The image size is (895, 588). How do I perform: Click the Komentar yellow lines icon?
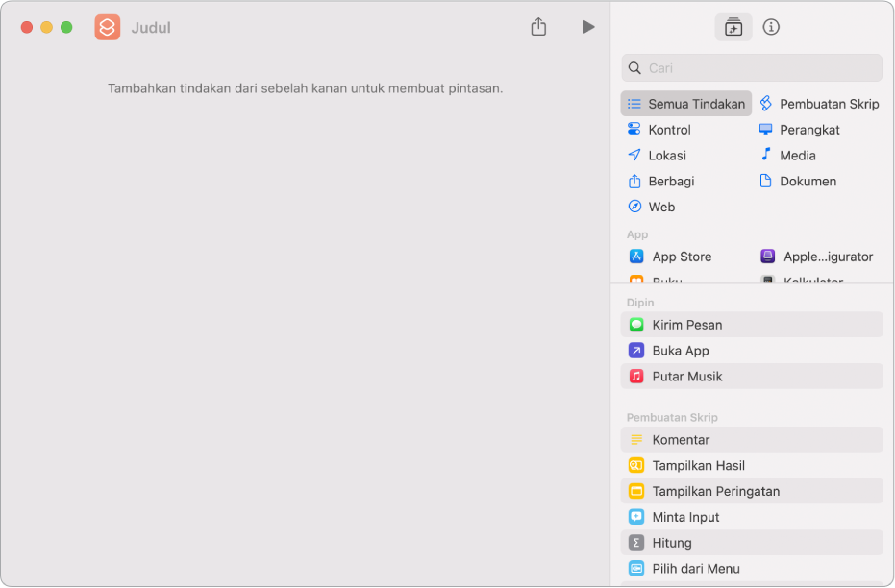point(636,439)
